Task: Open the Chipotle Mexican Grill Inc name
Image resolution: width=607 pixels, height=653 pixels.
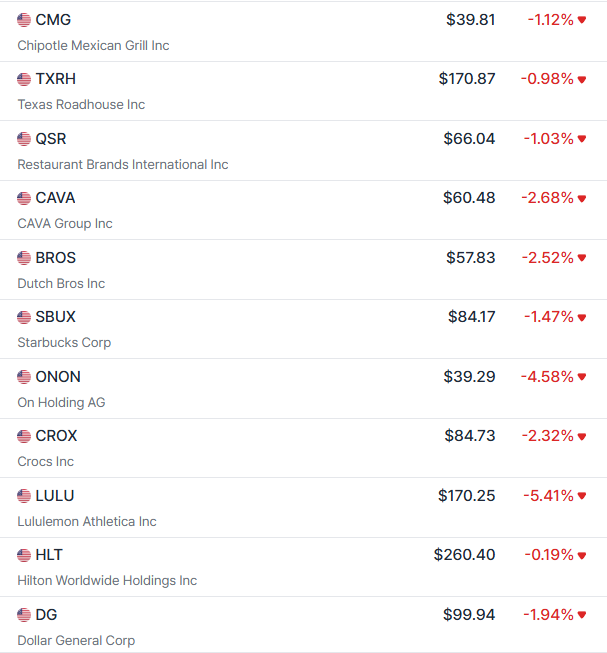Action: (x=93, y=46)
